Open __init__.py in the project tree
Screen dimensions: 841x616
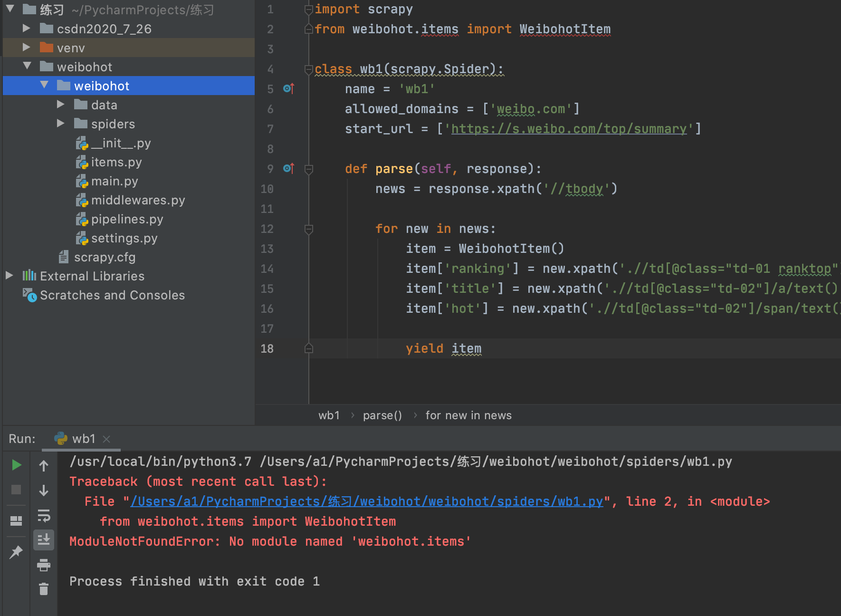pyautogui.click(x=121, y=143)
